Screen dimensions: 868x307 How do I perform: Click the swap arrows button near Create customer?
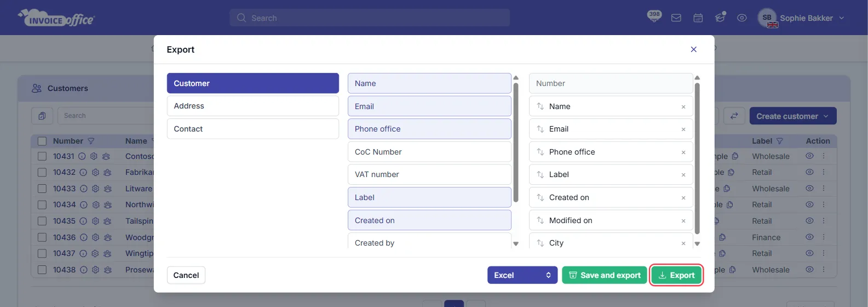coord(734,116)
